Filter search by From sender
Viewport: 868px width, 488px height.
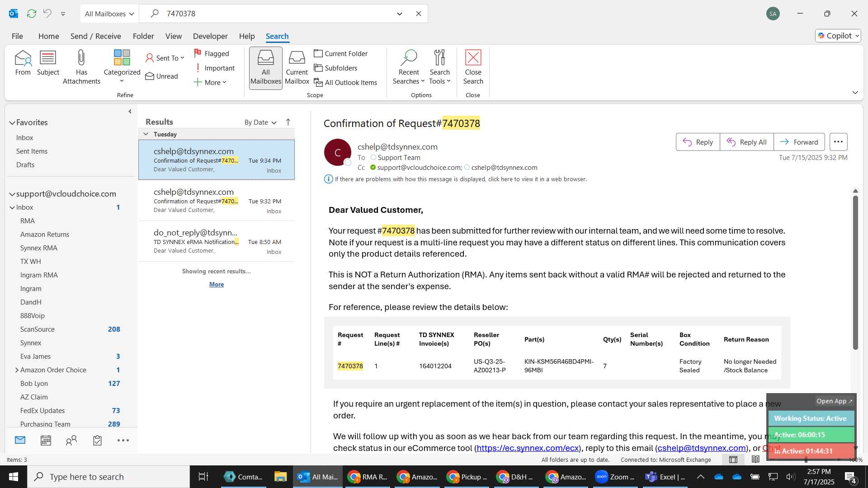[23, 63]
